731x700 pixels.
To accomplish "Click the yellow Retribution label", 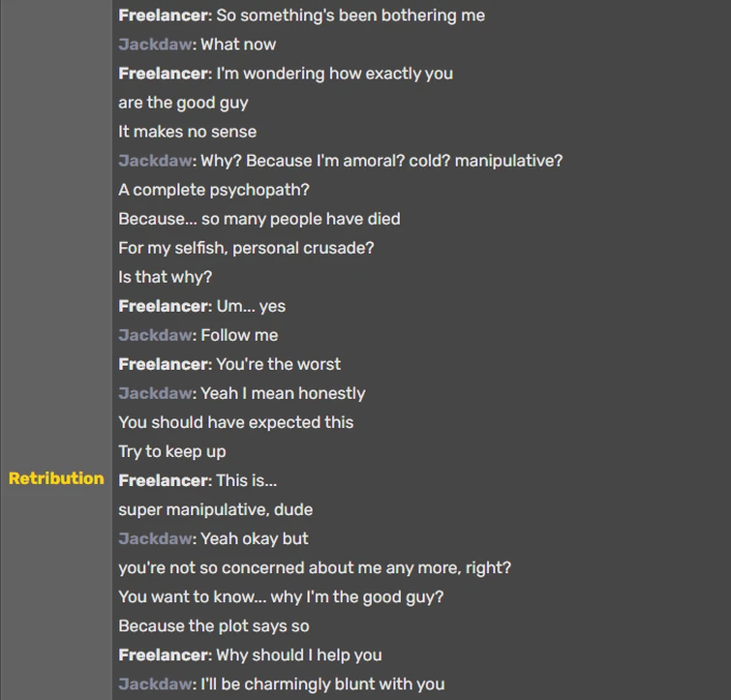I will tap(56, 478).
